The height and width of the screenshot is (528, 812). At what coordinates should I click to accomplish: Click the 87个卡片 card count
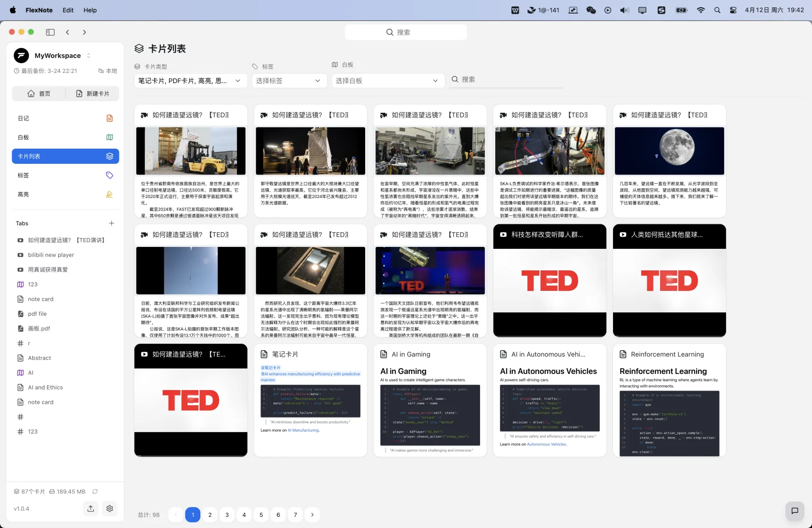[x=29, y=491]
